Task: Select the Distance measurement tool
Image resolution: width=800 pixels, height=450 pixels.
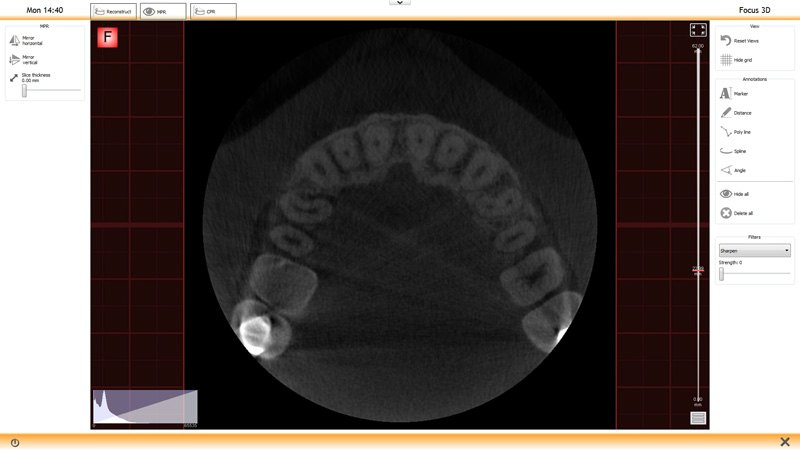Action: tap(726, 113)
